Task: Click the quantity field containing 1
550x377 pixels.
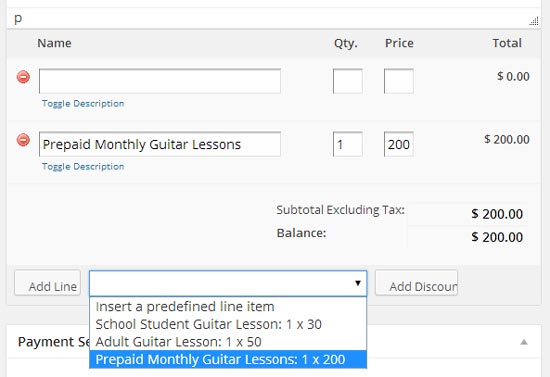Action: (348, 144)
